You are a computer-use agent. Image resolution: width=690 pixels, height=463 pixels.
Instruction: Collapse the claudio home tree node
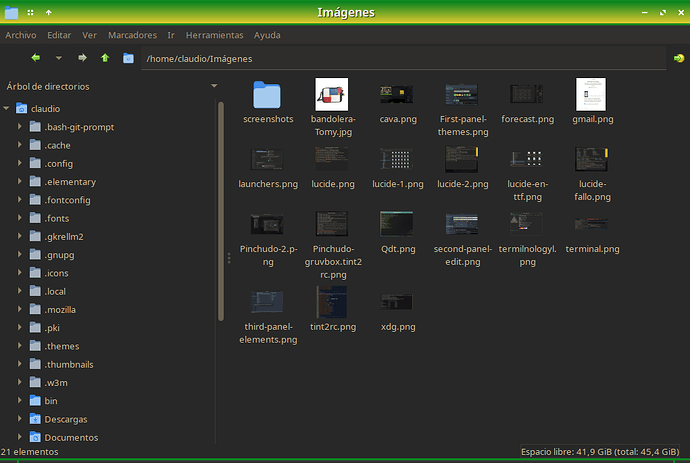[8, 108]
